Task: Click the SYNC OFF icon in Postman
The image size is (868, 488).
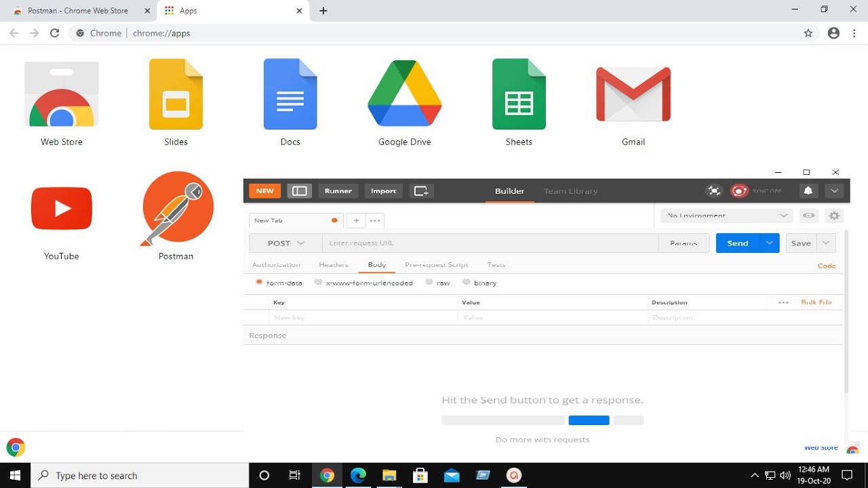Action: click(x=739, y=191)
